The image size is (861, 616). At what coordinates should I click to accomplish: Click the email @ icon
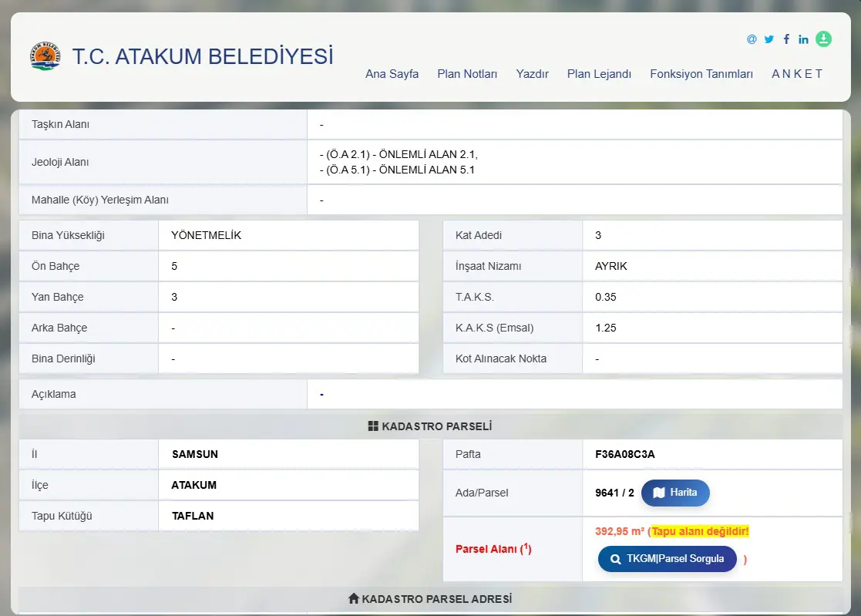pos(752,39)
